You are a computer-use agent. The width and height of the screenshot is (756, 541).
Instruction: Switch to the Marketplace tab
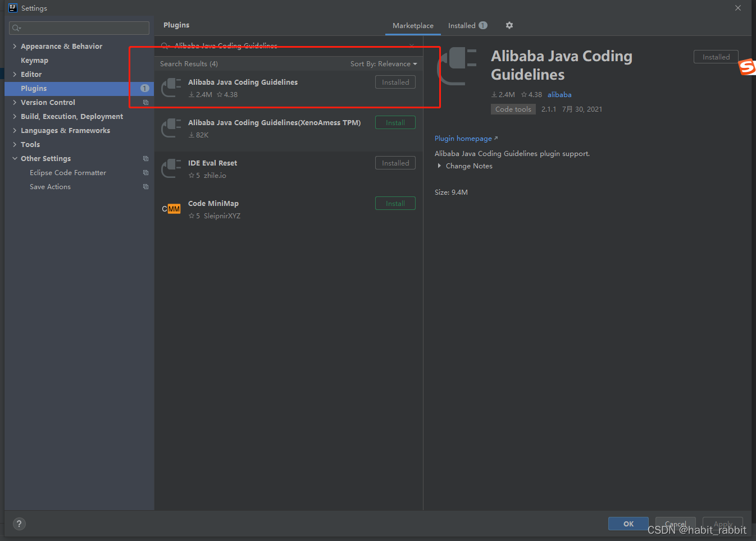pyautogui.click(x=413, y=25)
